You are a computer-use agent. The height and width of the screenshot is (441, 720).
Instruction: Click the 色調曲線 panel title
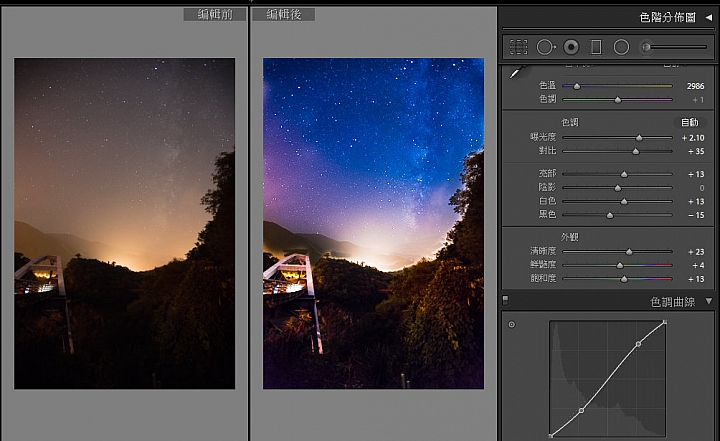coord(673,302)
